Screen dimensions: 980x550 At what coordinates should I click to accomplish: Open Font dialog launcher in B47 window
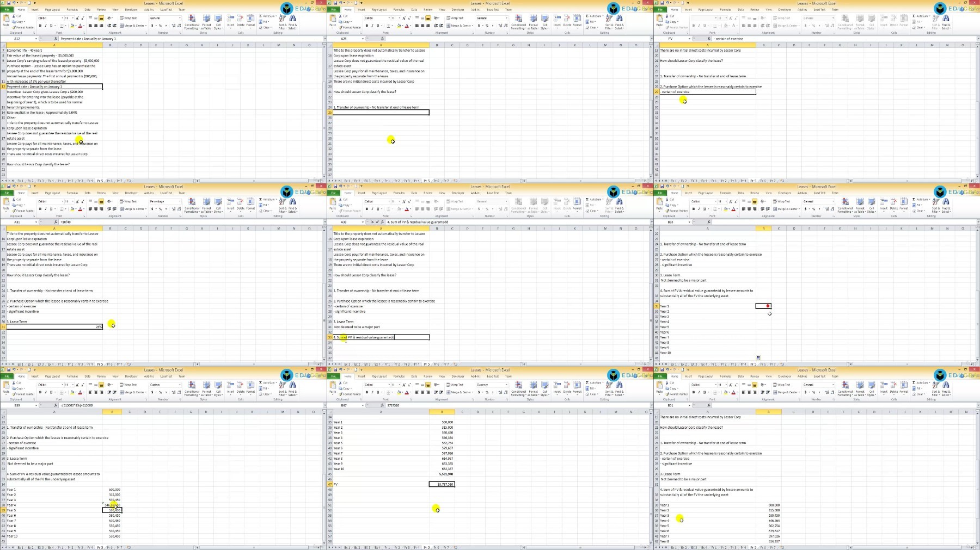click(411, 399)
